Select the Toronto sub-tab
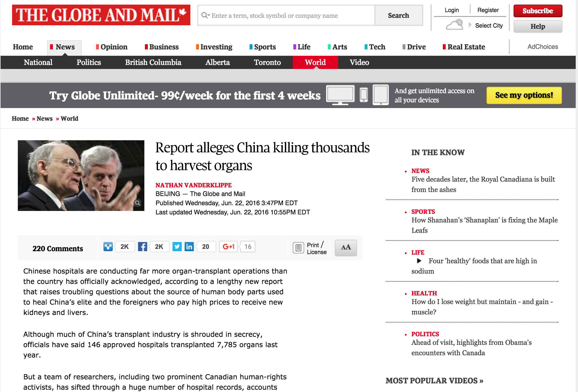This screenshot has width=578, height=392. tap(267, 62)
